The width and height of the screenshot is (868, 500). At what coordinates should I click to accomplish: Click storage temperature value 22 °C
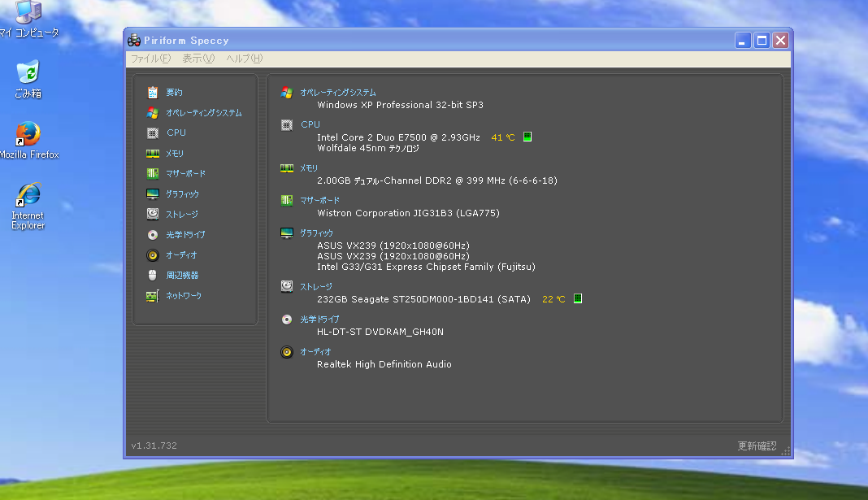pos(553,299)
